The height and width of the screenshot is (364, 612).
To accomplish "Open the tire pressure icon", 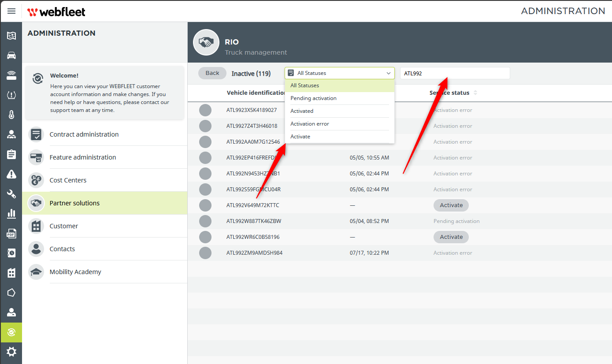I will point(11,95).
